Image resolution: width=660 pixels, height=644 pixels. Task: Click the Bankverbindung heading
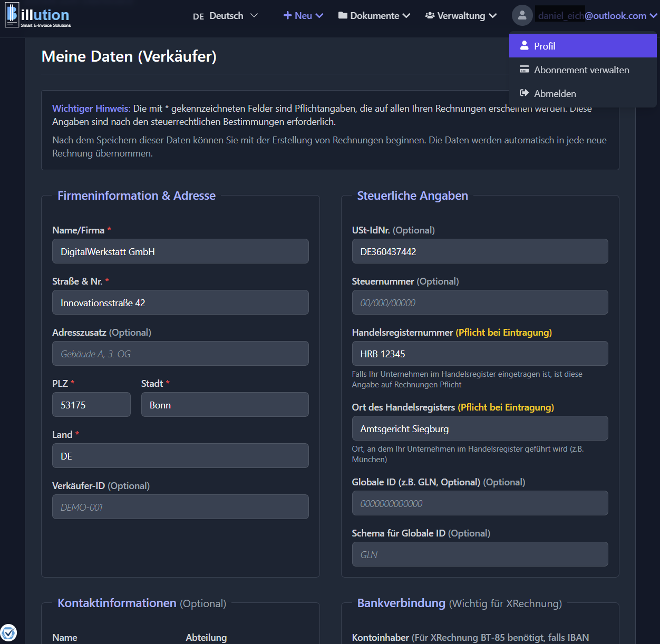point(401,603)
